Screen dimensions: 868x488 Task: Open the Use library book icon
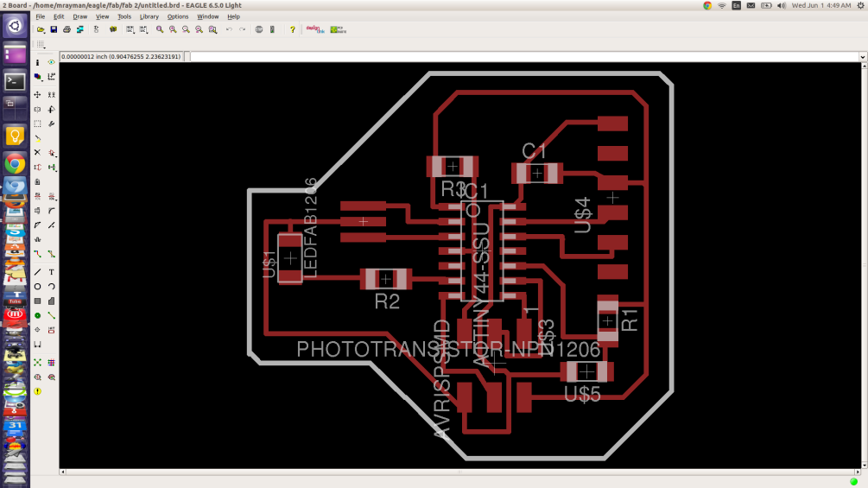click(113, 29)
